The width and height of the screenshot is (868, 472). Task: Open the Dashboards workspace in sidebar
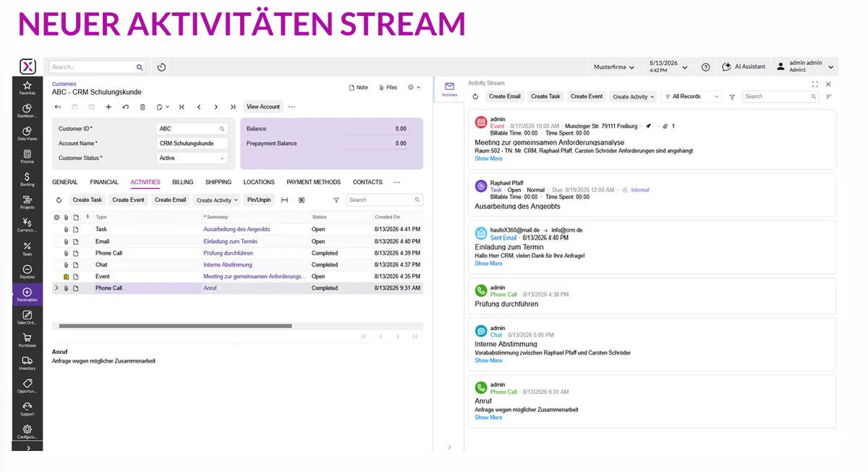(27, 111)
